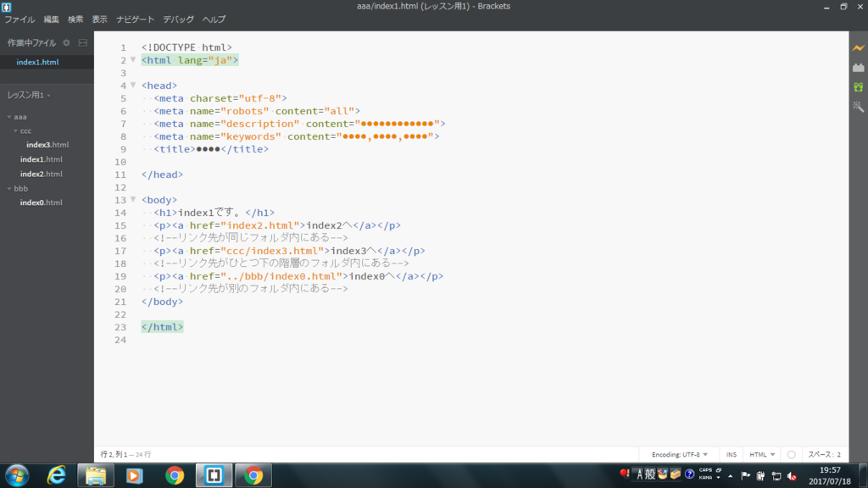Open the レッスン用1 project dropdown

(29, 95)
